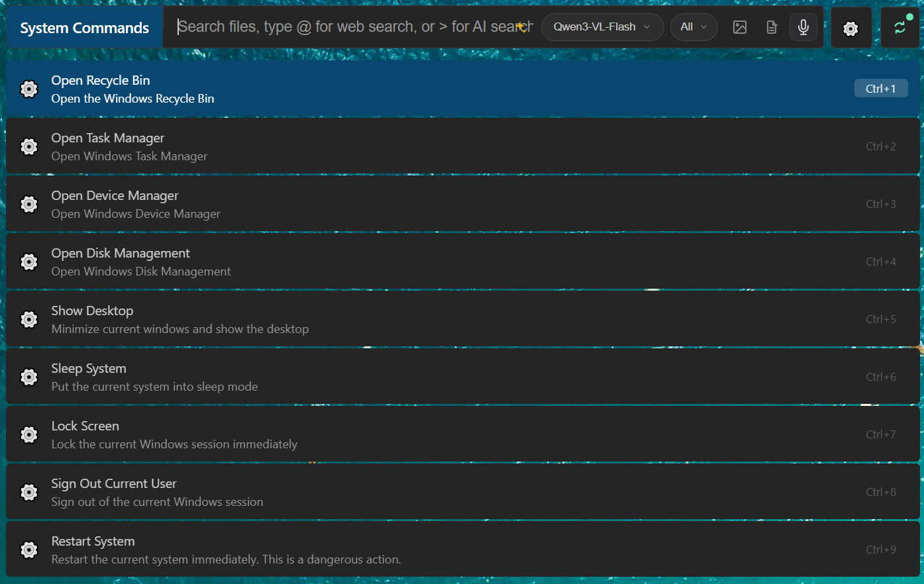The height and width of the screenshot is (584, 924).
Task: Click the gear icon beside Open Device Manager
Action: [29, 204]
